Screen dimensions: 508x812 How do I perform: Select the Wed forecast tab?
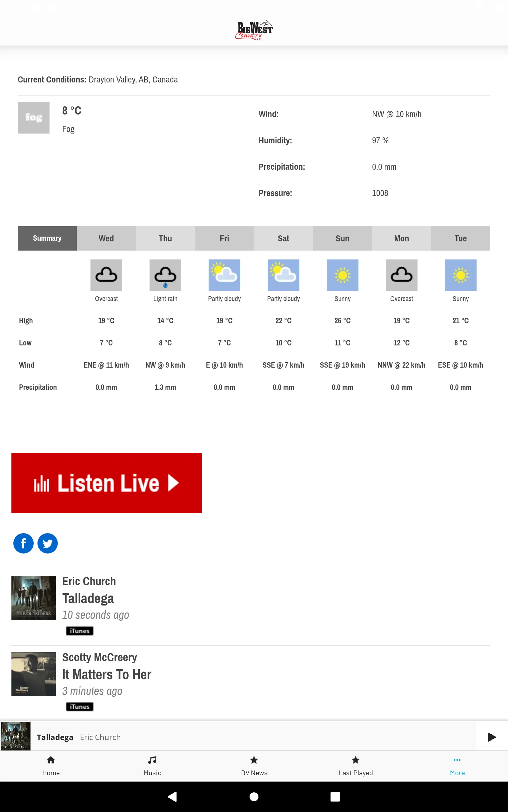tap(106, 238)
